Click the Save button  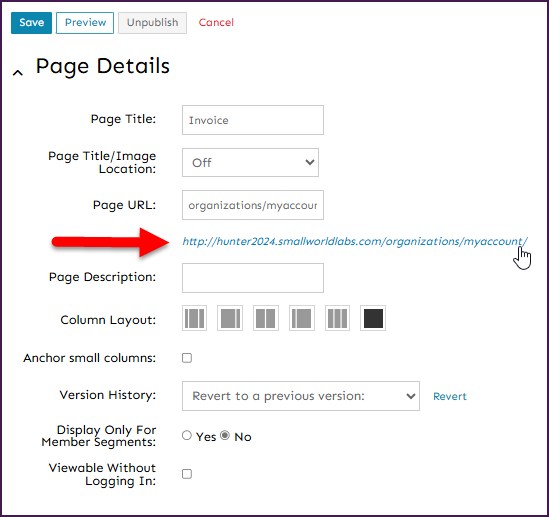click(32, 23)
